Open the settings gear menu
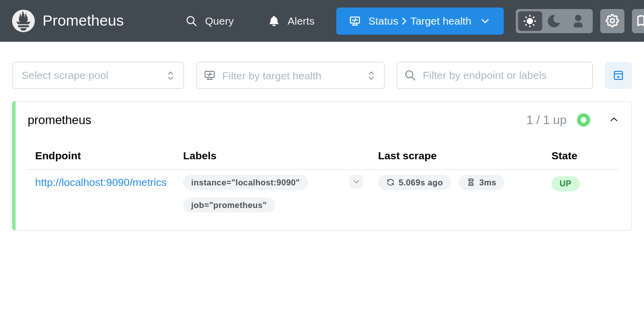This screenshot has height=310, width=644. click(x=612, y=21)
